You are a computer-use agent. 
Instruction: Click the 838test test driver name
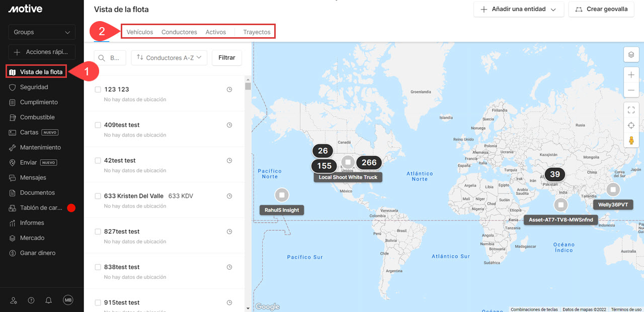click(x=122, y=267)
